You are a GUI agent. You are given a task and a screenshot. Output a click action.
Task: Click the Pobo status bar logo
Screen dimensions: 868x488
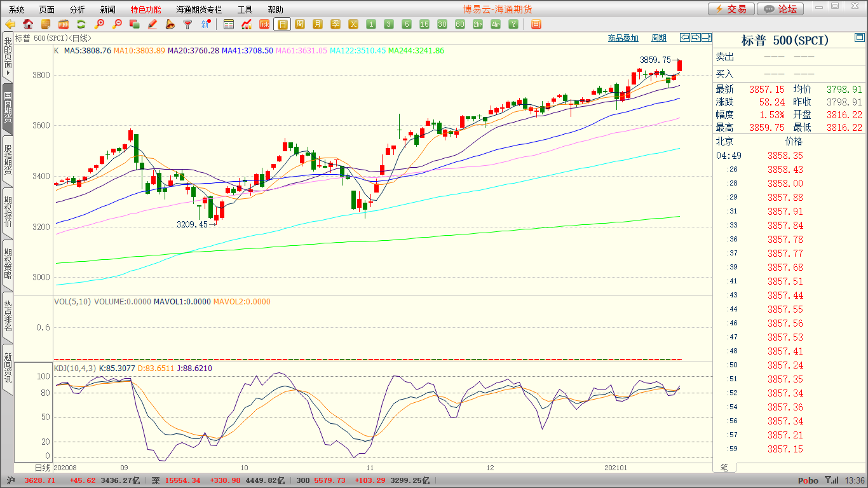tap(808, 481)
